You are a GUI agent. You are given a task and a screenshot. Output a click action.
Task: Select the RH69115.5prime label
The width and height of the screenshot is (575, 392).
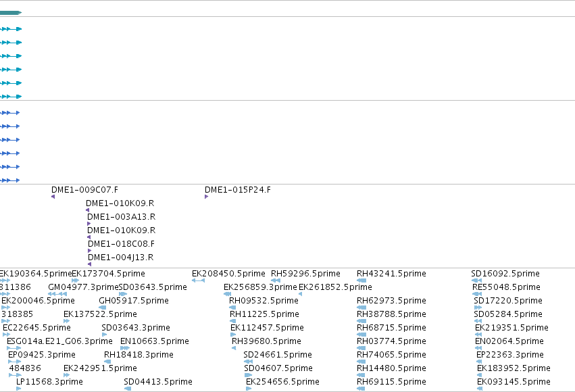tap(391, 382)
